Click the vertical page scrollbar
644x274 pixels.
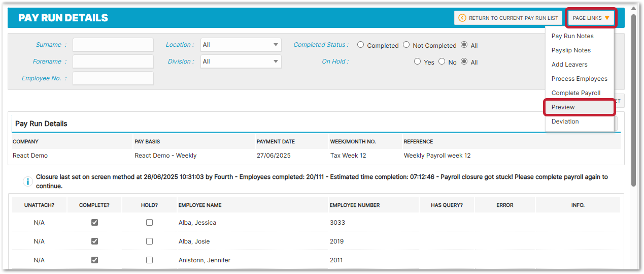tap(633, 102)
